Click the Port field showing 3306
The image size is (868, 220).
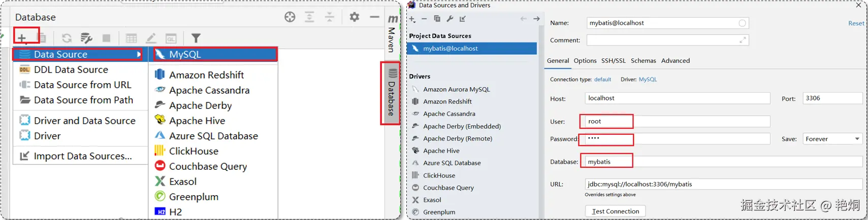[x=832, y=98]
